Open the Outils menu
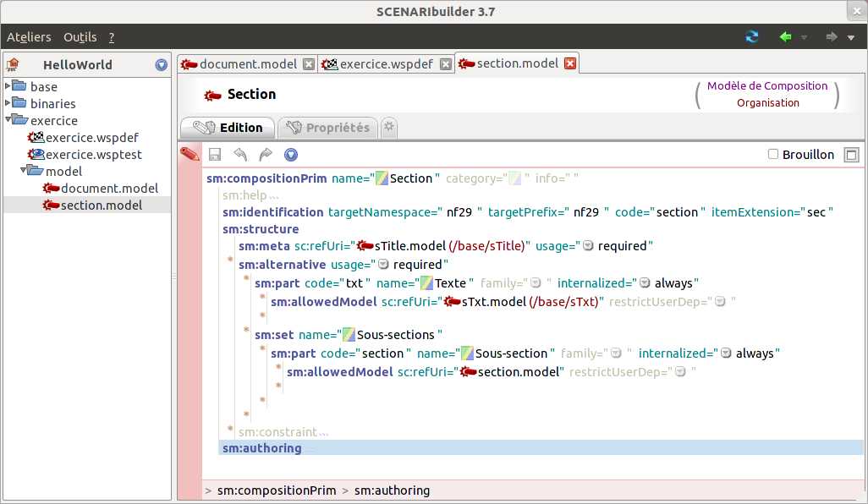 click(80, 37)
